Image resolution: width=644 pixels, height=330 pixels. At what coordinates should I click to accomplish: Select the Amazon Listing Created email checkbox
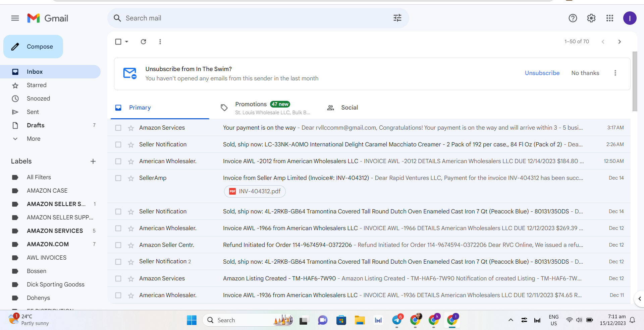(x=118, y=278)
